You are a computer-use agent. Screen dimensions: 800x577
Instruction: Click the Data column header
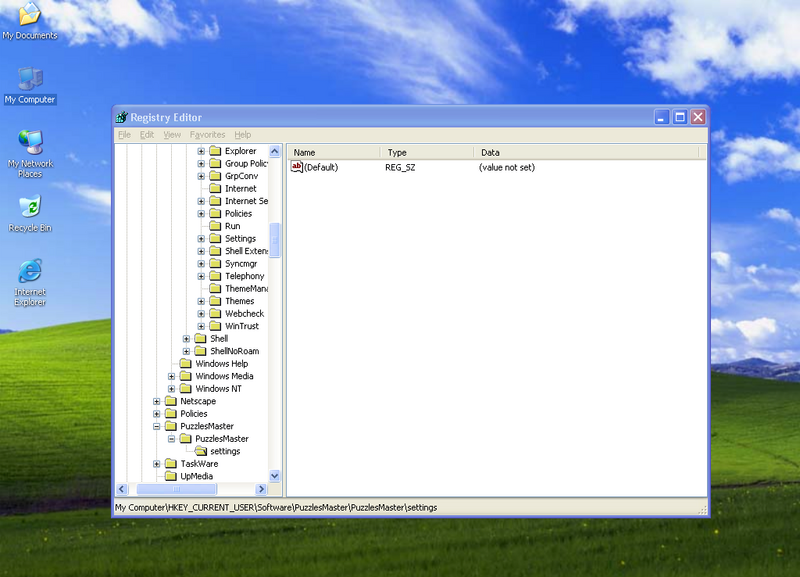click(586, 153)
